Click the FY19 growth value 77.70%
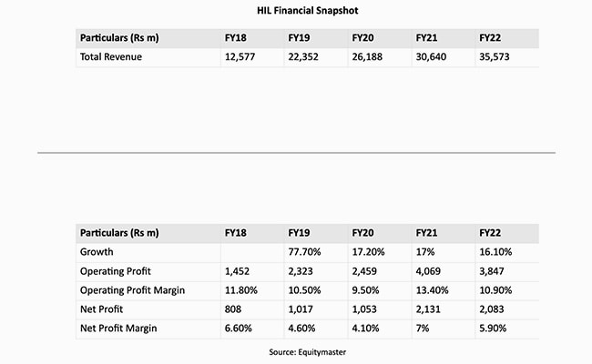This screenshot has height=364, width=592. click(304, 251)
